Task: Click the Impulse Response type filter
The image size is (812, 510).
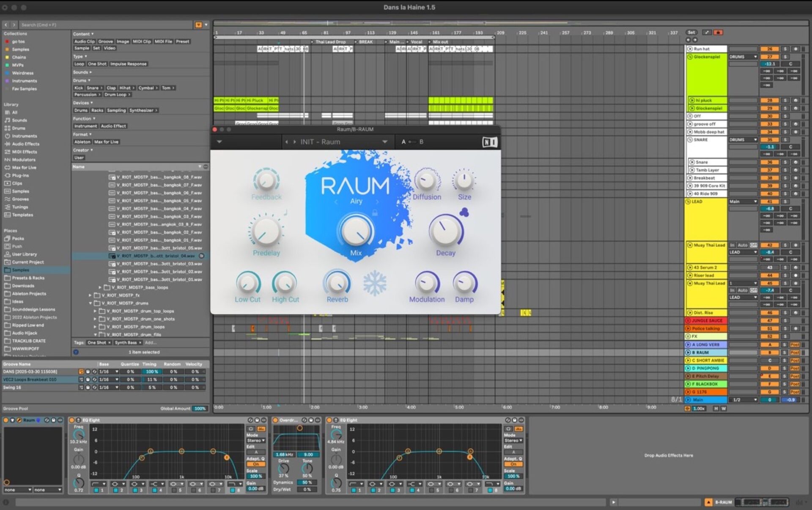Action: (x=128, y=63)
